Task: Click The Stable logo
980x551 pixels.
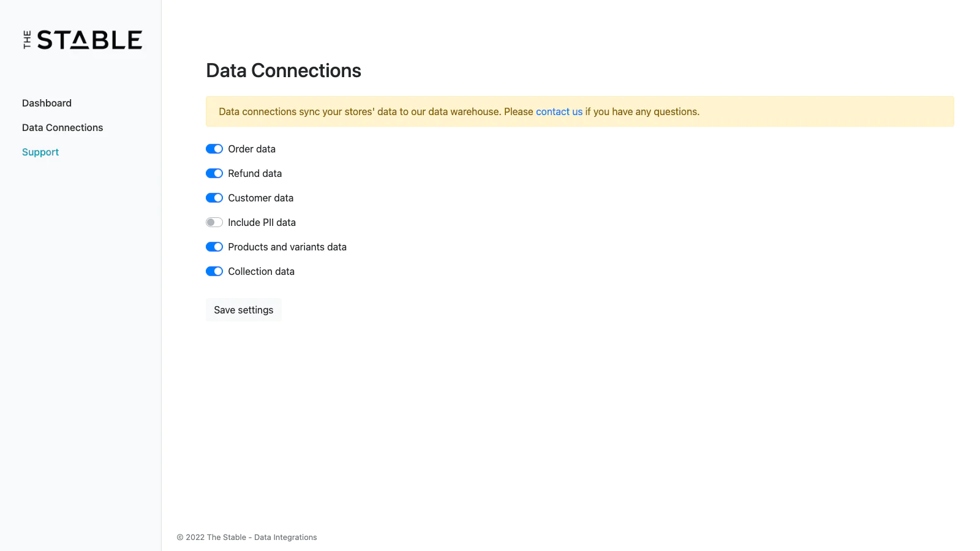Action: point(83,40)
